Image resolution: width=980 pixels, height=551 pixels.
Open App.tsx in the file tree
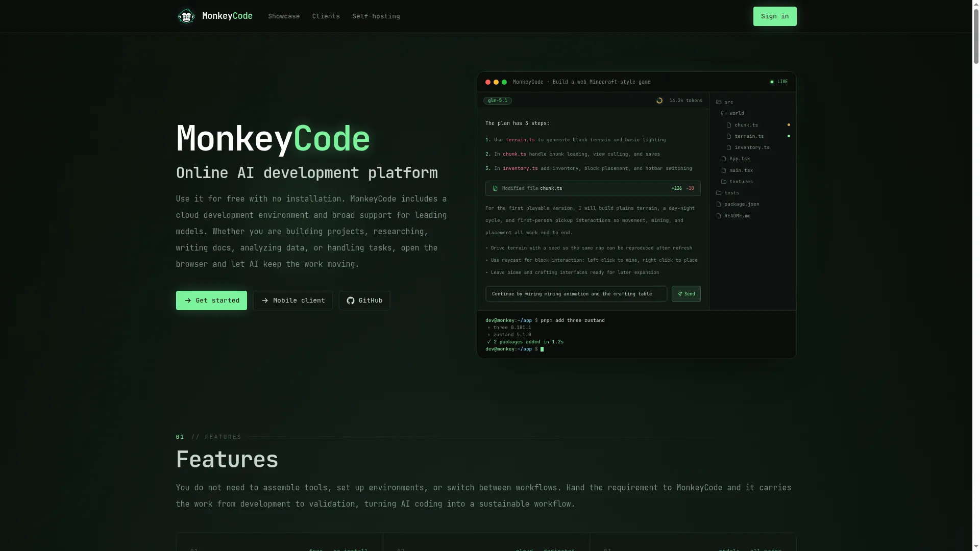(x=736, y=159)
